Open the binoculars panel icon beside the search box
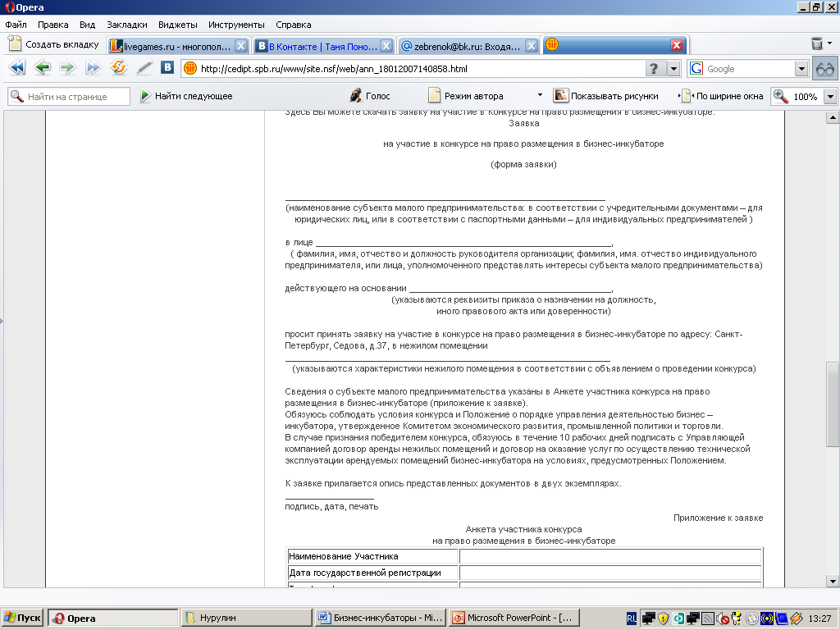The width and height of the screenshot is (840, 630). tap(825, 69)
